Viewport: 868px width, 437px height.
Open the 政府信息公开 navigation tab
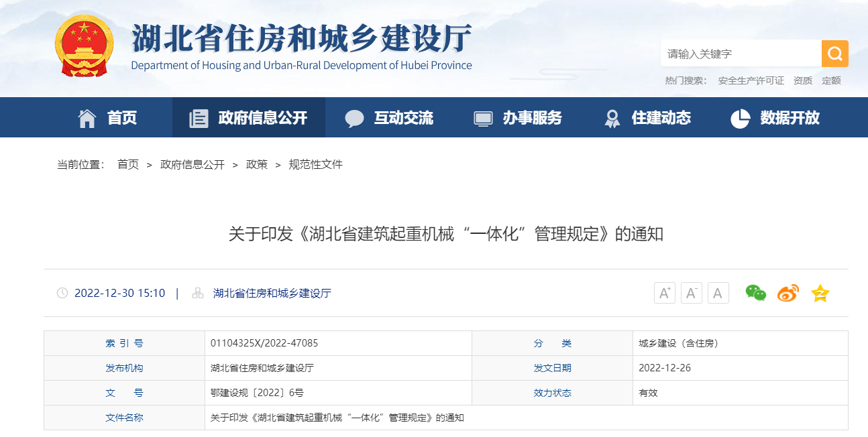[x=249, y=118]
